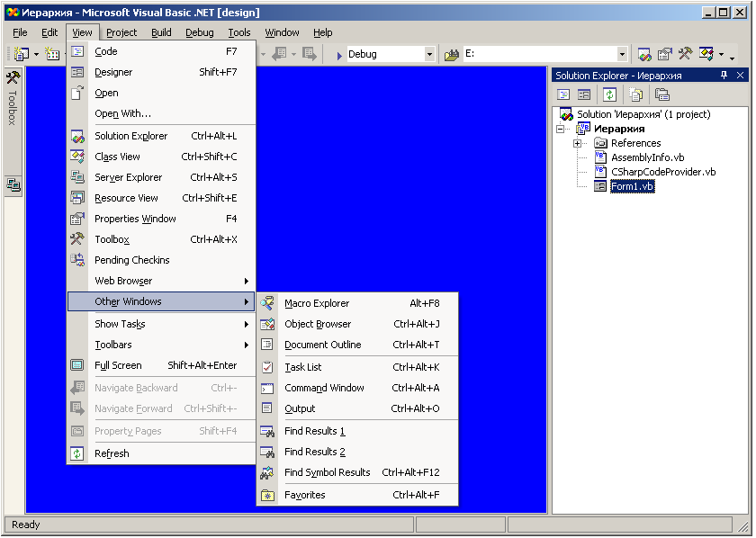Select Document Outline in submenu

[357, 345]
